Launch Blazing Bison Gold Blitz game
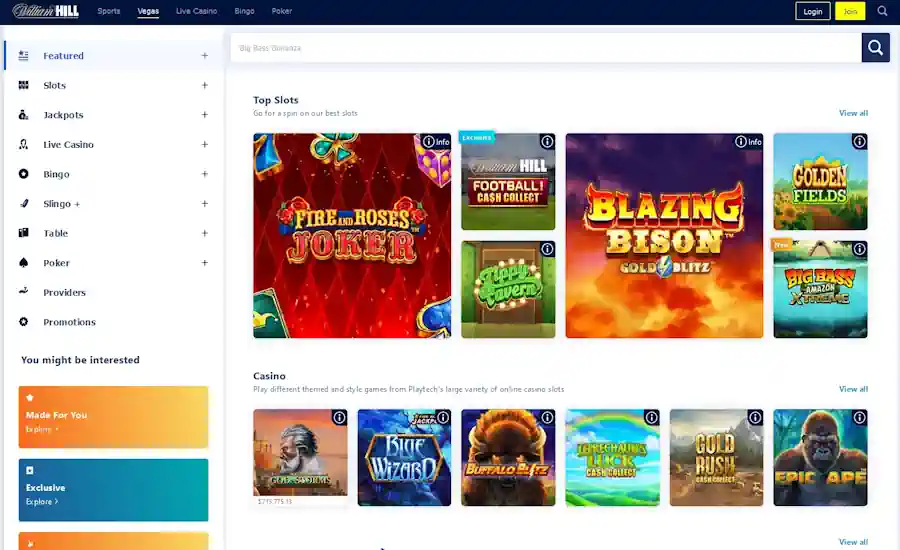 tap(664, 235)
